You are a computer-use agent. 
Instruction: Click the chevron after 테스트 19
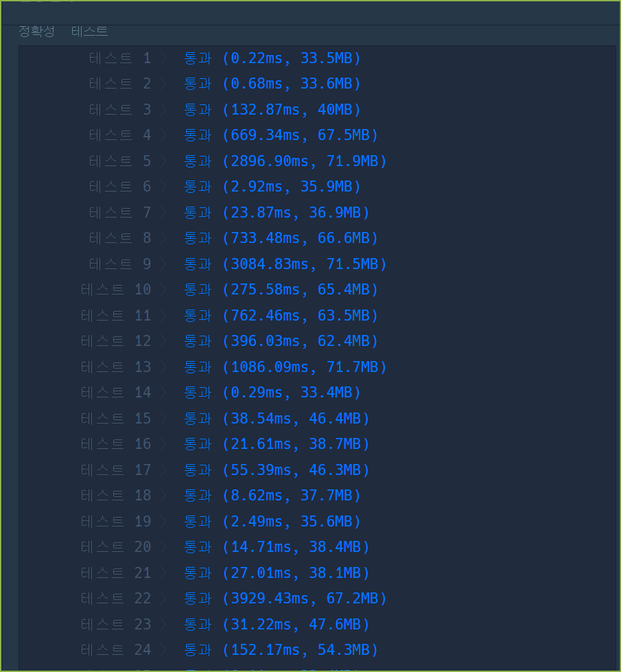click(x=163, y=521)
